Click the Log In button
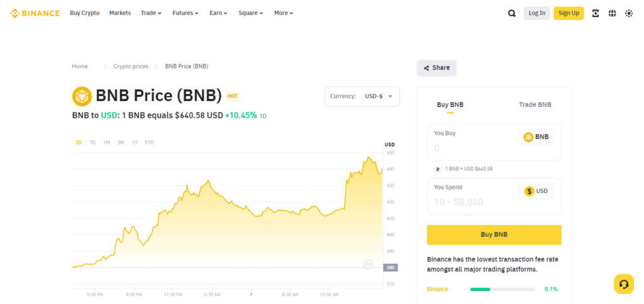644x304 pixels. click(x=537, y=13)
